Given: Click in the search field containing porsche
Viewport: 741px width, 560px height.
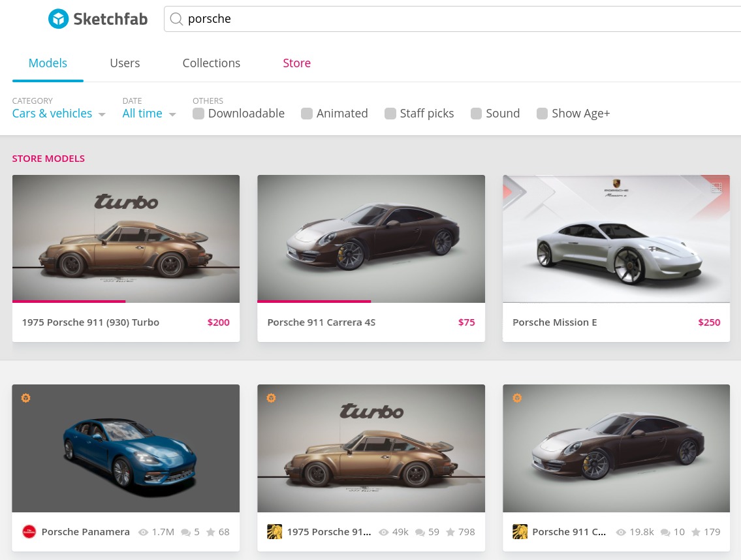Looking at the screenshot, I should click(454, 19).
